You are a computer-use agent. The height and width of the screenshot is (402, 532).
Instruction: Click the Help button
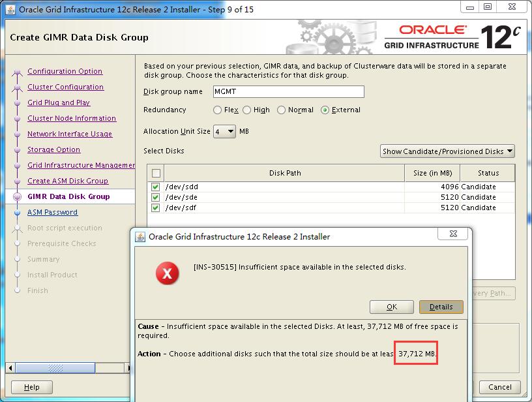point(31,387)
